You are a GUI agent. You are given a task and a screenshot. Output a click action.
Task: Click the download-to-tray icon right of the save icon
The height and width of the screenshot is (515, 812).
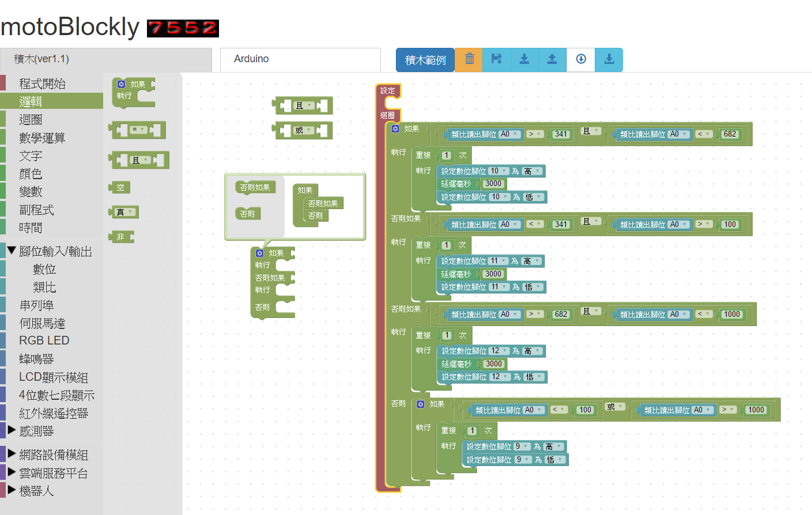[x=524, y=59]
